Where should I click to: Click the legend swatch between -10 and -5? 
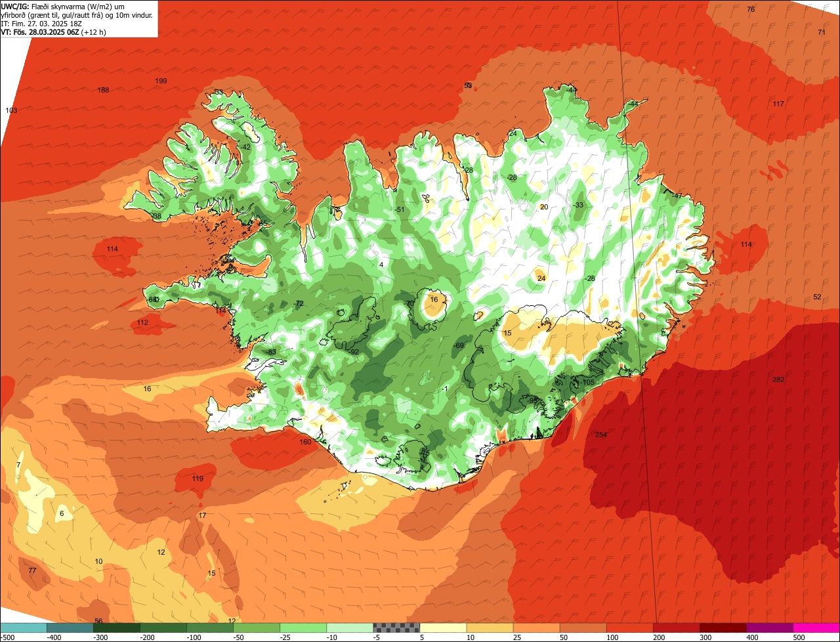click(x=350, y=628)
